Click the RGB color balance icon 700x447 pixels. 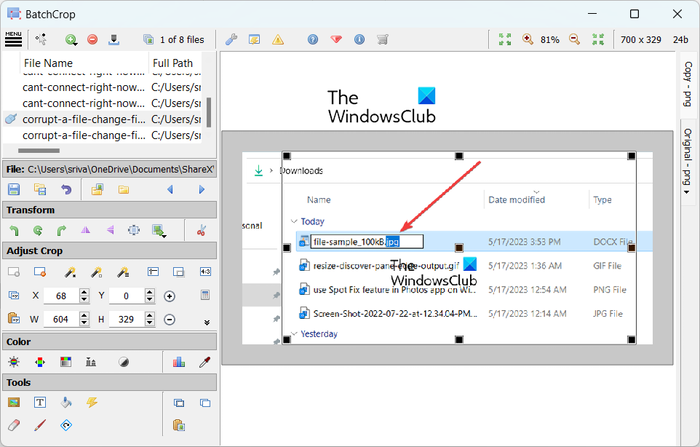[40, 362]
